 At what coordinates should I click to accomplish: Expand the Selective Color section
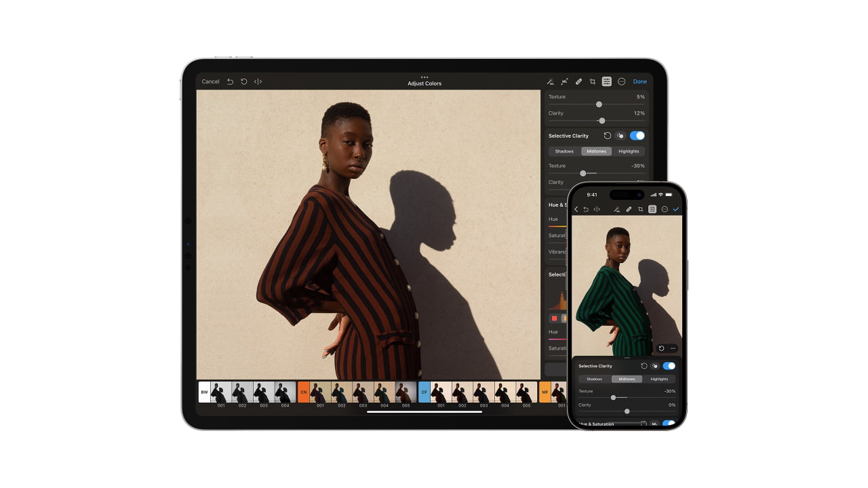[x=556, y=274]
